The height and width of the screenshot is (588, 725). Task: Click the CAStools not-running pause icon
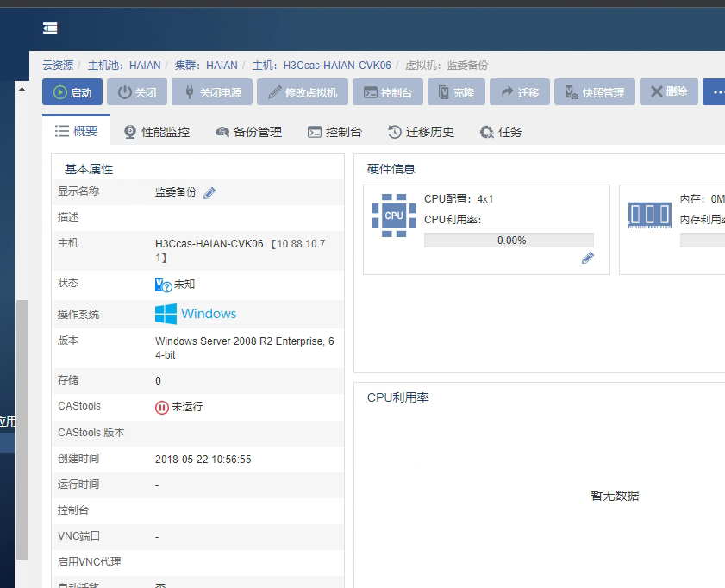[162, 407]
